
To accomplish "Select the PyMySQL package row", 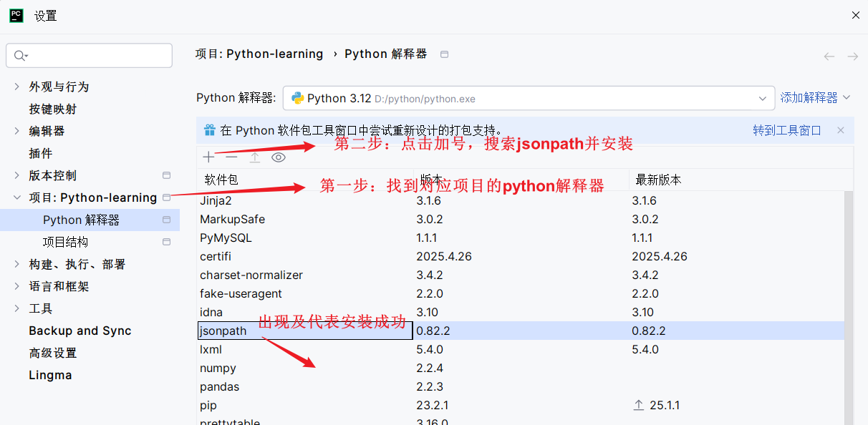I will (x=521, y=238).
